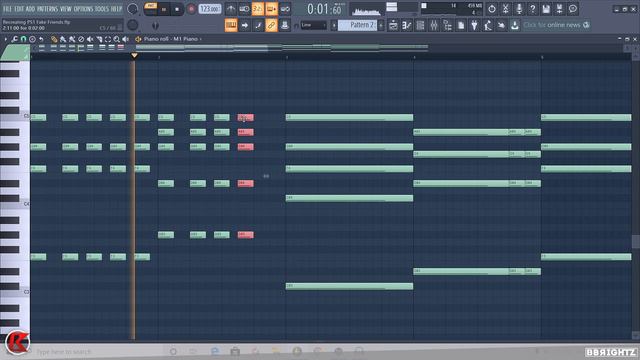The height and width of the screenshot is (360, 640).
Task: Open the ADD menu
Action: point(30,9)
